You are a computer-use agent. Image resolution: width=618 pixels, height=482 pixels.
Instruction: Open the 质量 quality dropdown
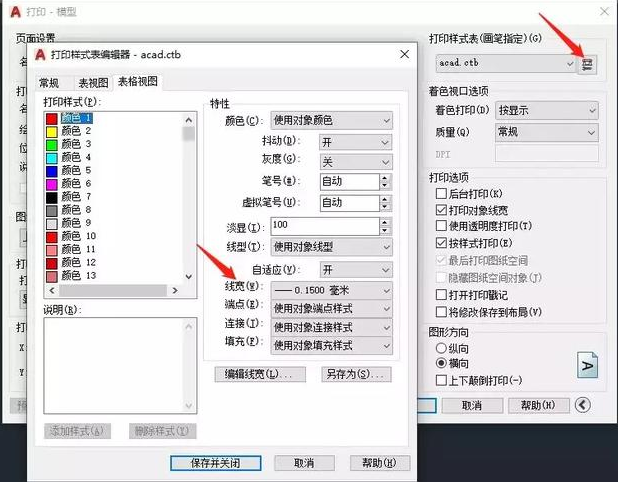click(547, 132)
